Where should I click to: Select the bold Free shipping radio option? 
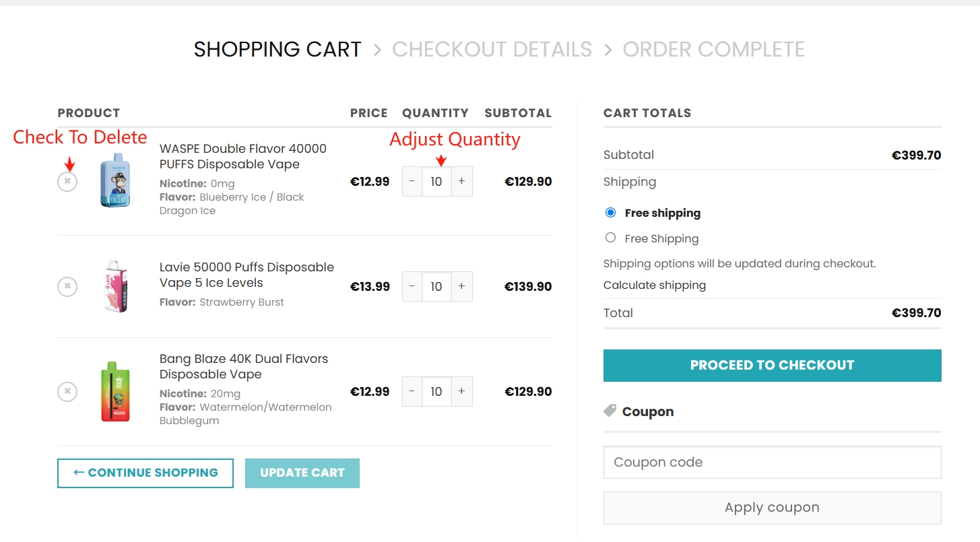[x=611, y=213]
